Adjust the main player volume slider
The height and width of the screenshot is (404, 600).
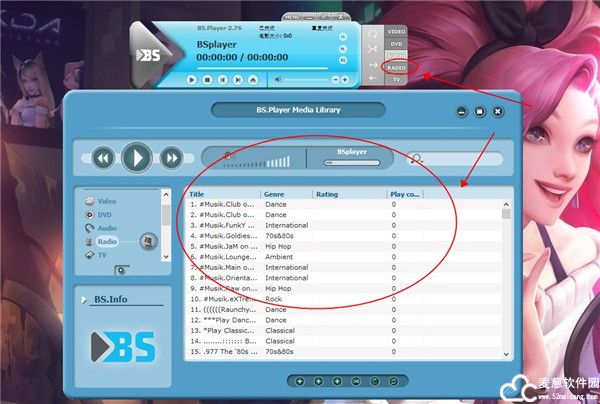[306, 80]
